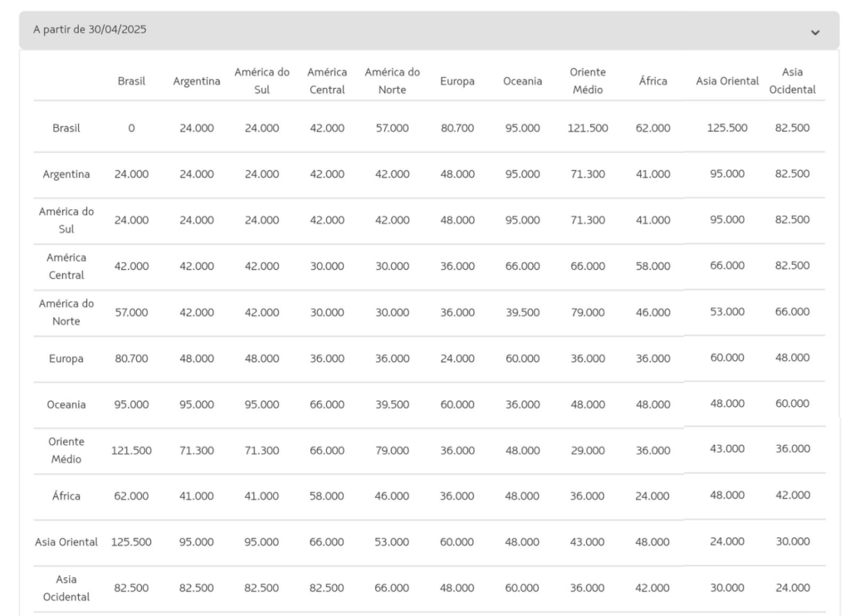Select the "Brasil" column header
This screenshot has height=616, width=850.
131,81
